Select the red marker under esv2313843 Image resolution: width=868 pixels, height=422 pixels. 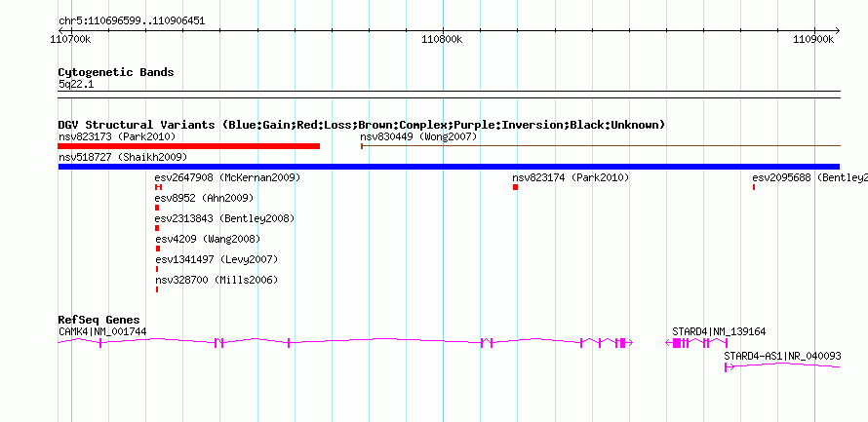(157, 228)
